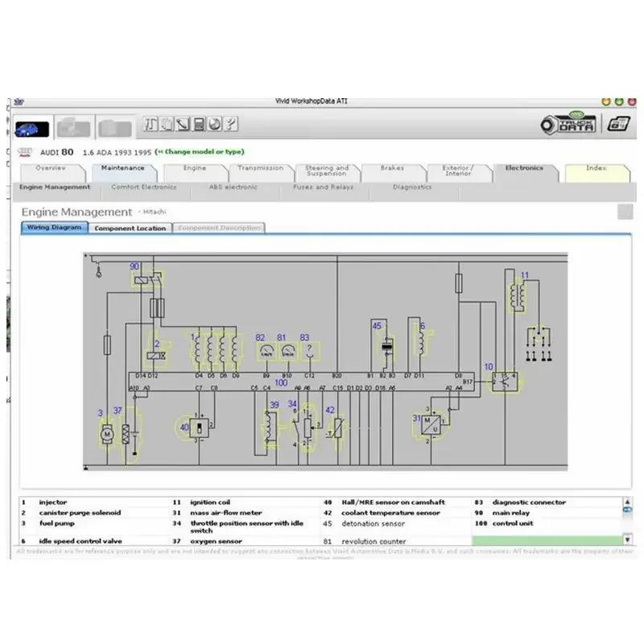Select the Fuses and Relays submenu
The height and width of the screenshot is (644, 644).
[x=324, y=188]
